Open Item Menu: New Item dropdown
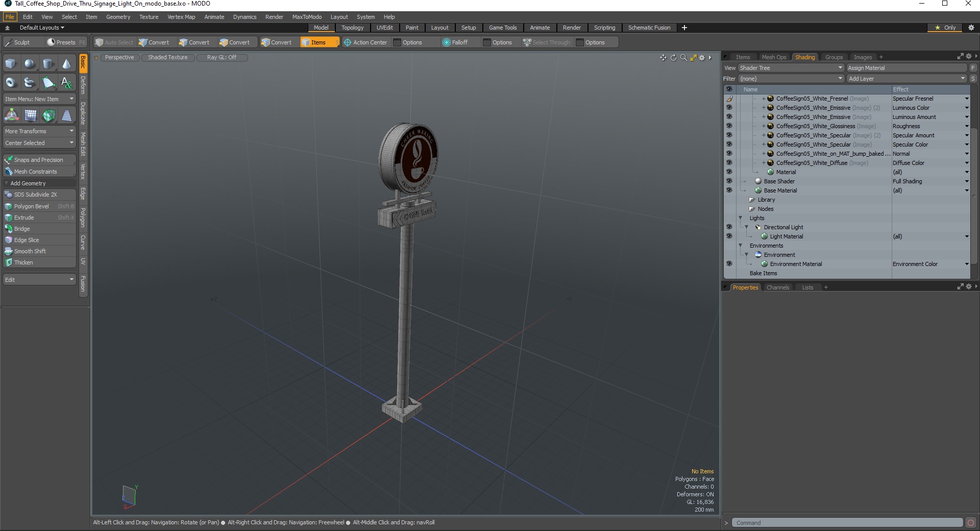This screenshot has height=531, width=980. coord(39,99)
